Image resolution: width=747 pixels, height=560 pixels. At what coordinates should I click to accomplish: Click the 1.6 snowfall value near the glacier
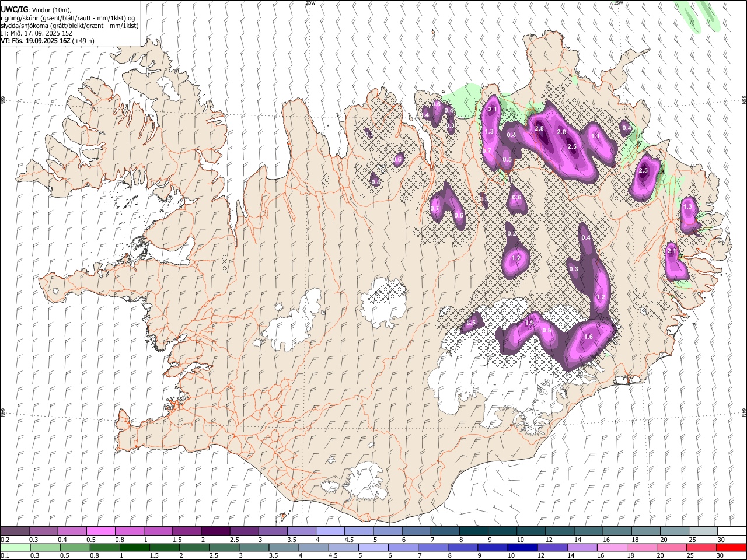588,337
